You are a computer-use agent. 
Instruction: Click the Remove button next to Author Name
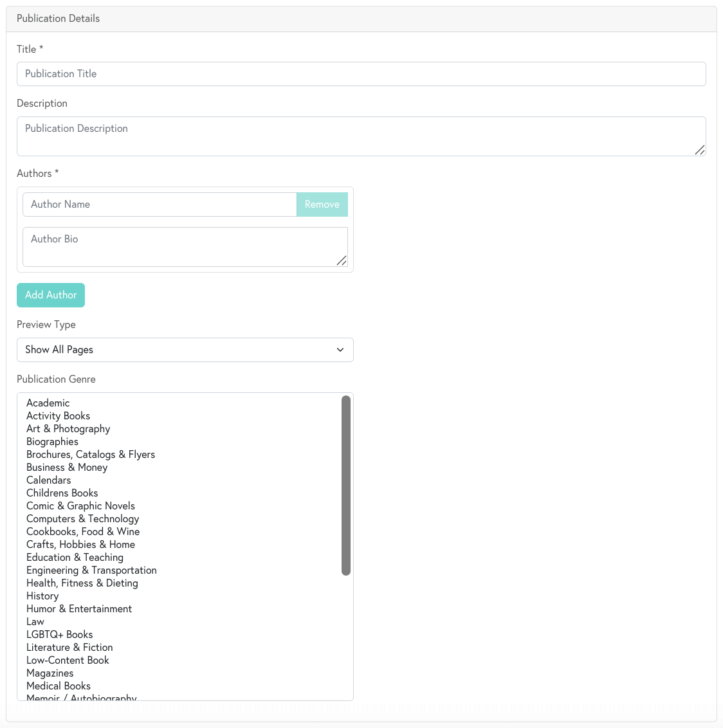pyautogui.click(x=322, y=205)
